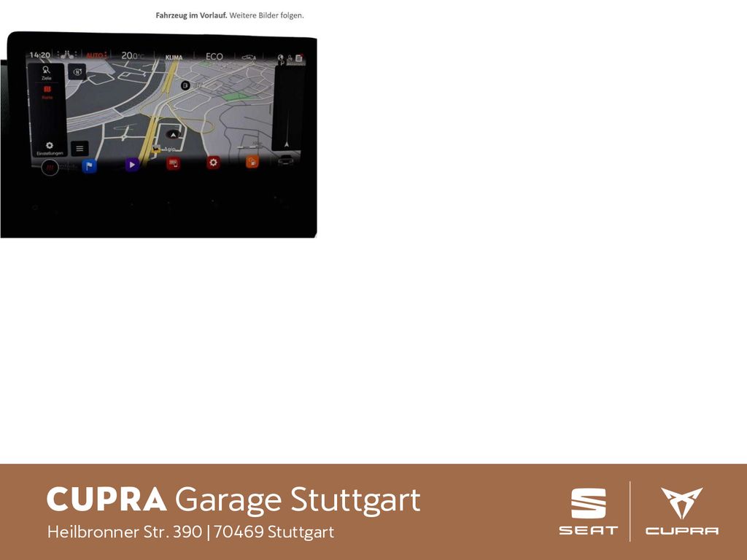Click the Agip fuel station marker
Viewport: 747px width, 560px height.
tap(156, 149)
